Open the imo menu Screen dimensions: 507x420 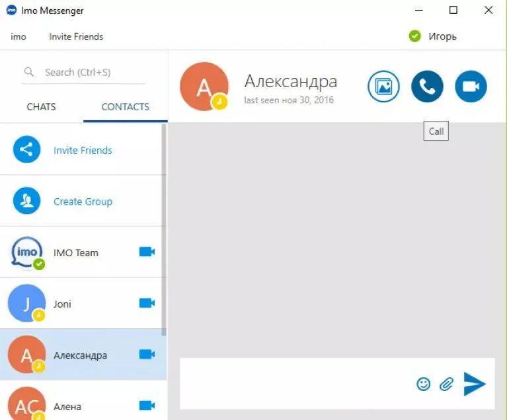pyautogui.click(x=19, y=37)
